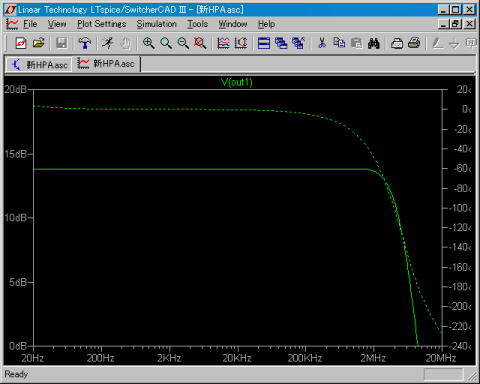Click the grayed Paste clipboard icon
The height and width of the screenshot is (384, 480).
click(356, 43)
